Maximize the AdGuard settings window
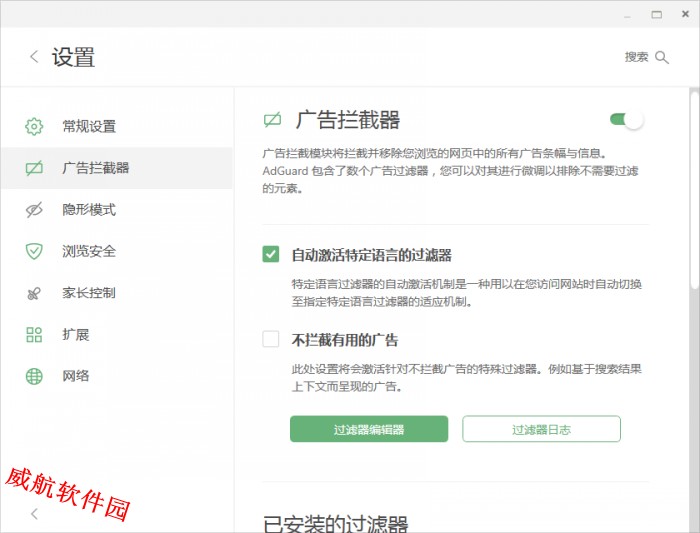The width and height of the screenshot is (700, 533). tap(657, 14)
